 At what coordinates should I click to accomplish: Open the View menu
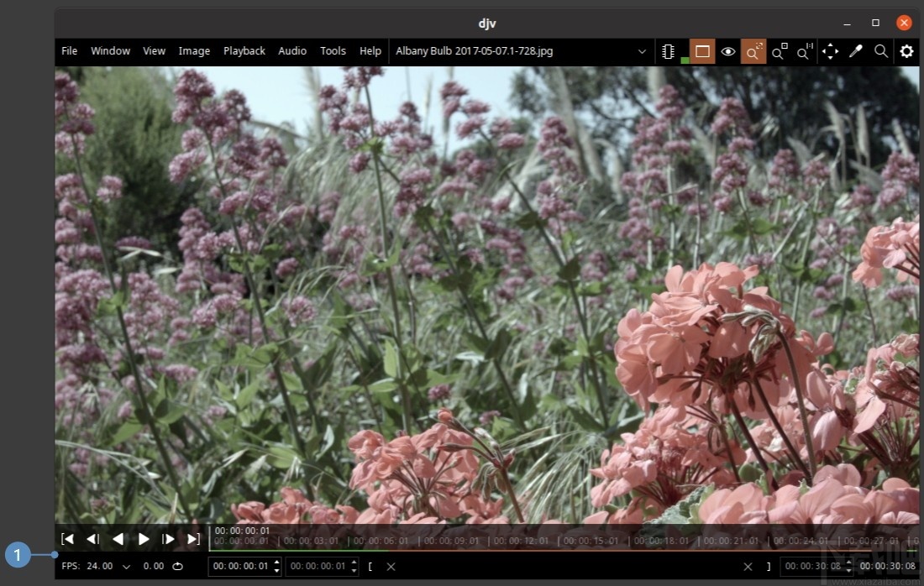[x=154, y=51]
